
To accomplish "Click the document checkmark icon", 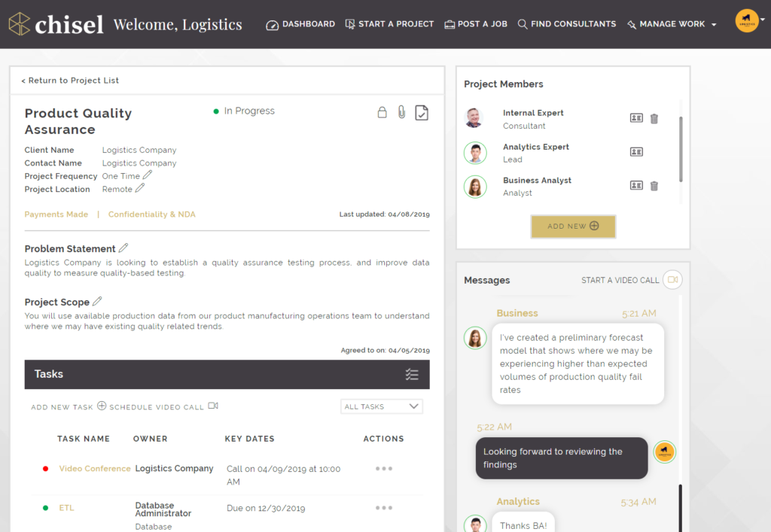I will 422,113.
